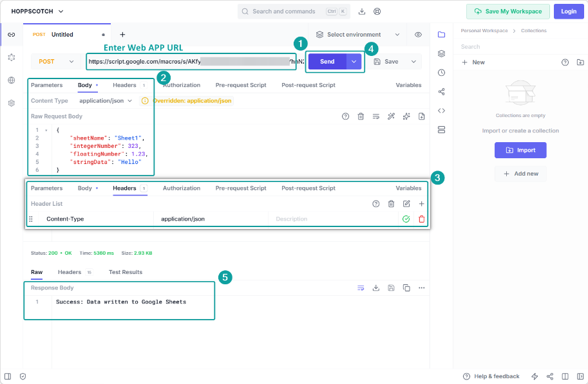
Task: Click the Import collection button
Action: [x=520, y=150]
